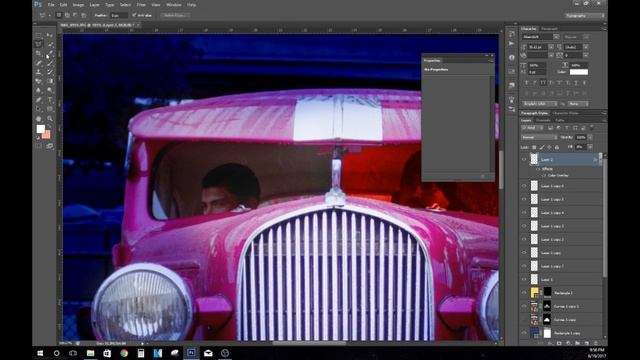This screenshot has height=360, width=640.
Task: Toggle visibility of Layer 1 copy 4
Action: pyautogui.click(x=524, y=213)
